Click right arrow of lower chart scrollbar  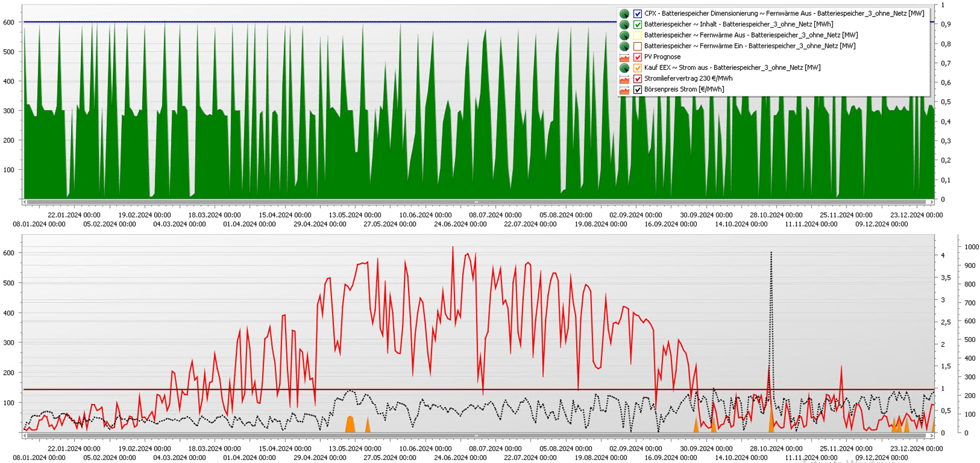click(x=931, y=436)
